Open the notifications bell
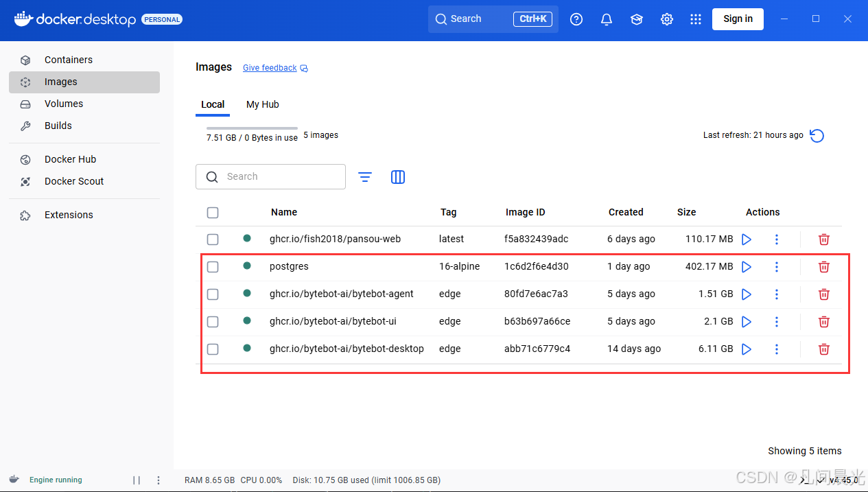868x492 pixels. [606, 19]
